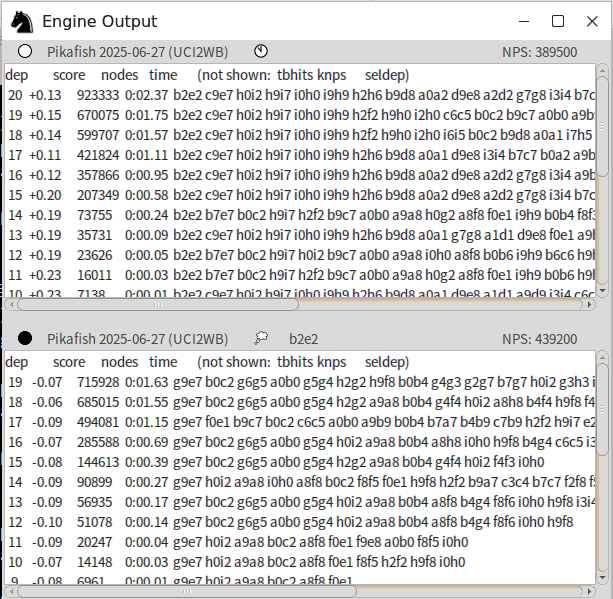Maximize the Engine Output window
613x599 pixels.
point(558,21)
